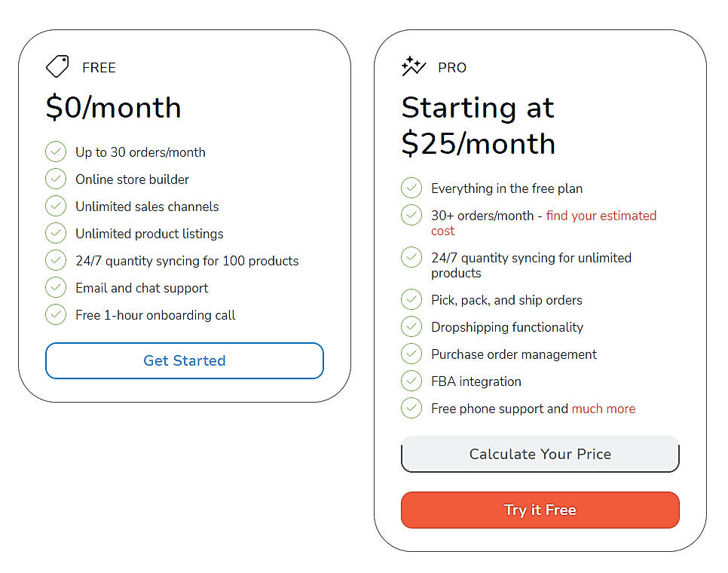Toggle the check circle beside Up to 30 orders/month
This screenshot has width=728, height=573.
[x=56, y=152]
